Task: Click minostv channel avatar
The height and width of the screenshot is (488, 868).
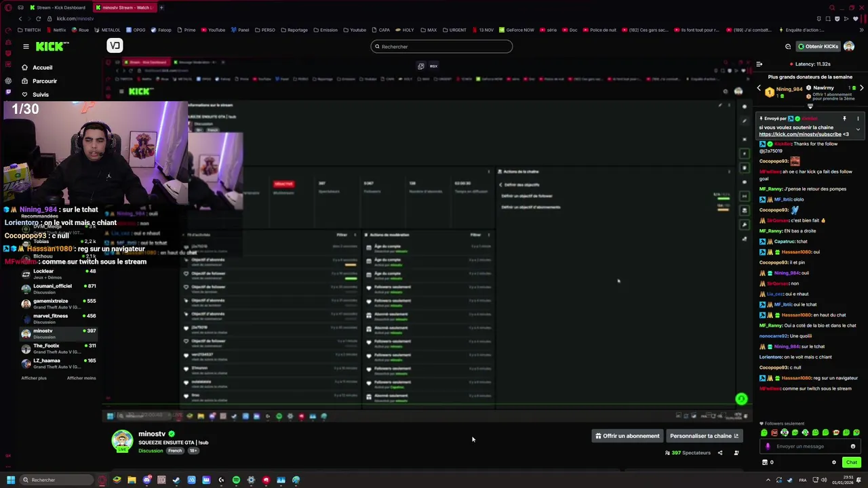Action: [123, 440]
